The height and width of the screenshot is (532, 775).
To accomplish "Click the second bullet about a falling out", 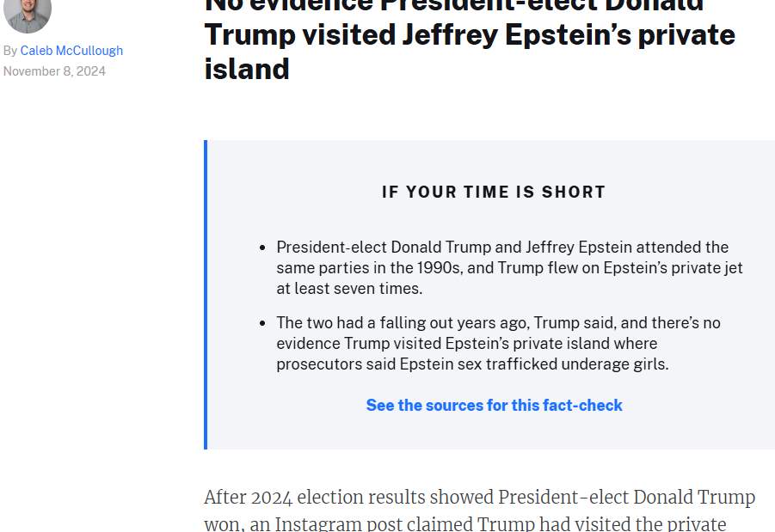I will 498,343.
